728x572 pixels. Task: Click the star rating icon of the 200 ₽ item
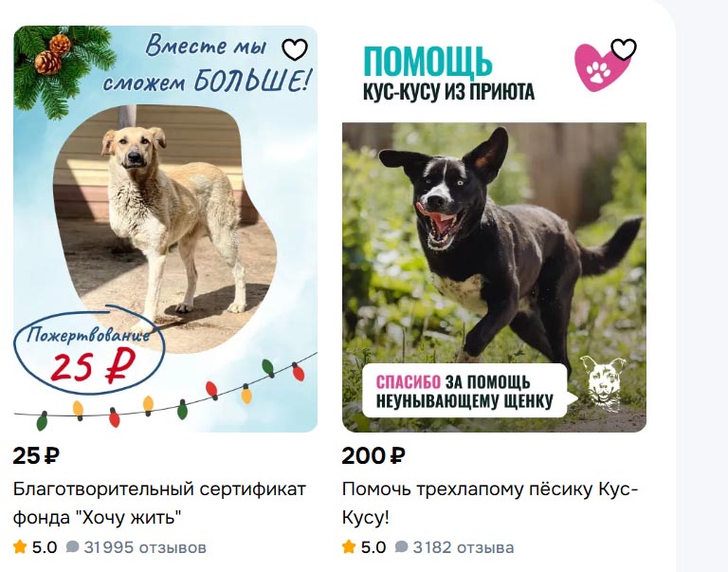tap(349, 546)
